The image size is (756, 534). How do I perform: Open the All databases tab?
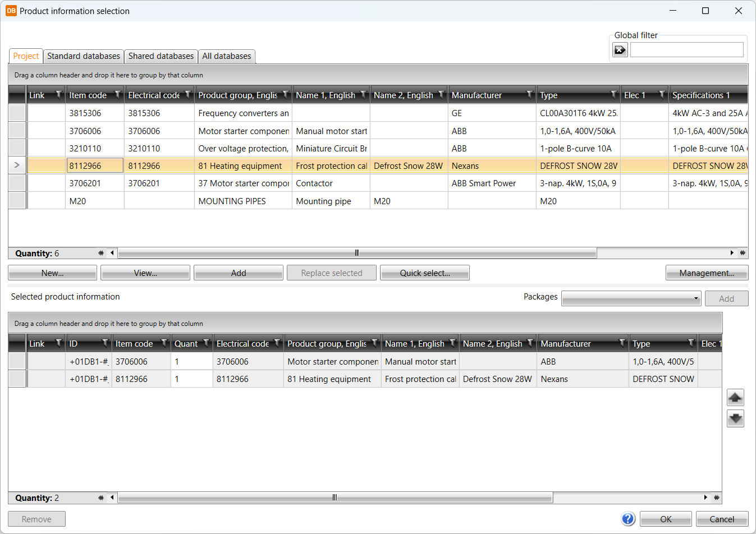point(227,56)
